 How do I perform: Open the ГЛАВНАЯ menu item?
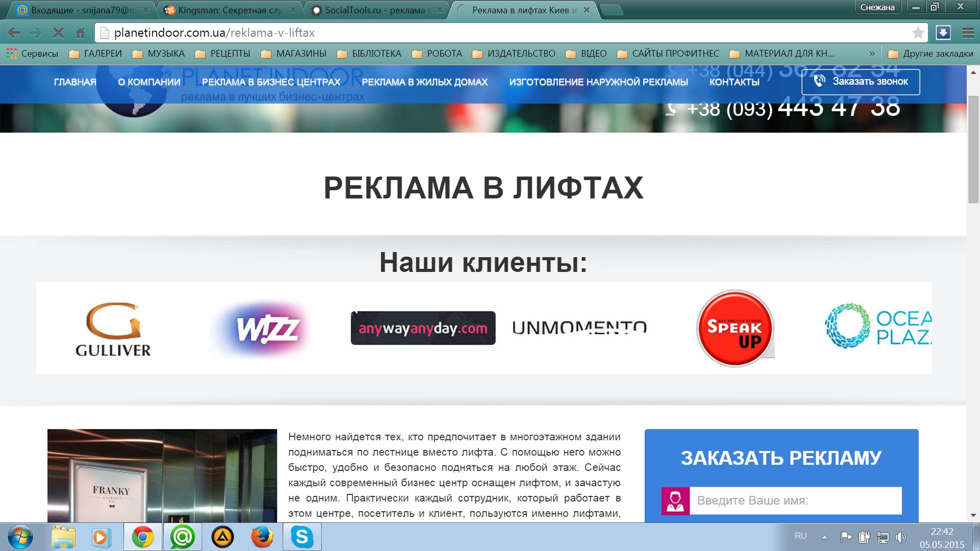(x=75, y=82)
